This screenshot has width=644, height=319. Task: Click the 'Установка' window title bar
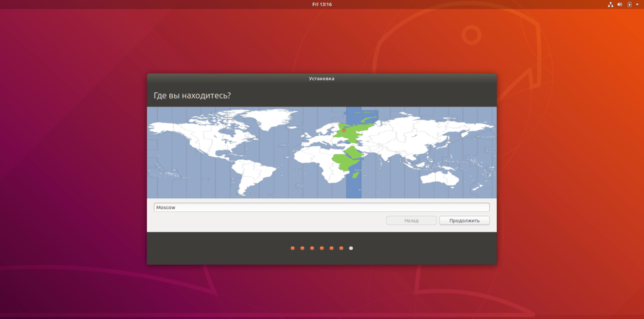click(322, 78)
